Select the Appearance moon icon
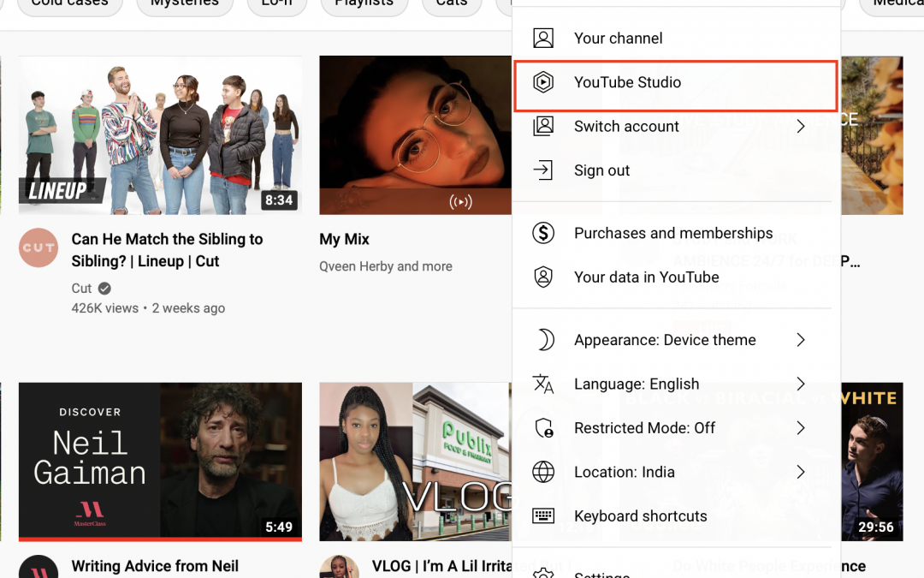 pos(546,340)
